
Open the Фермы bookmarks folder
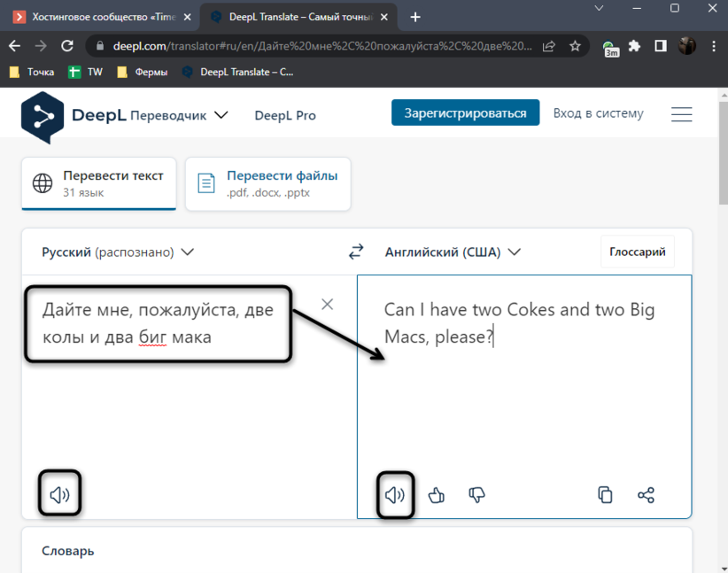(x=143, y=72)
